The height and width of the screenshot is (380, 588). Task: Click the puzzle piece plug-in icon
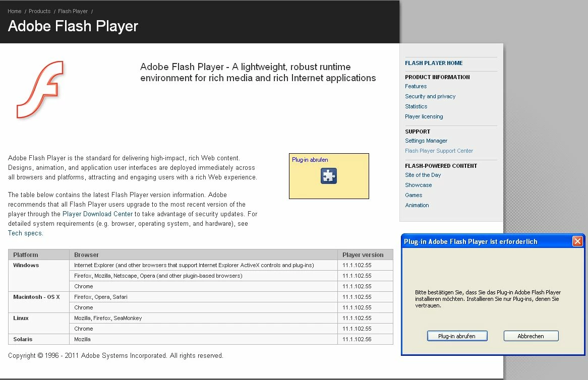pyautogui.click(x=328, y=176)
